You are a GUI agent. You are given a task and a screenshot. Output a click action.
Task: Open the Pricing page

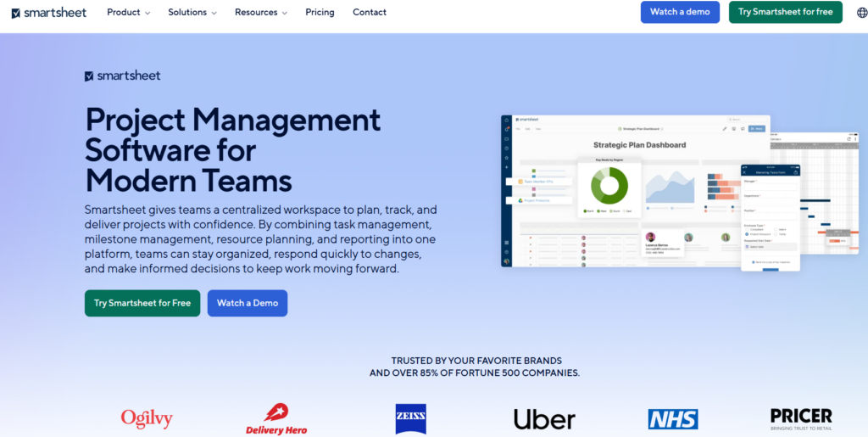point(320,12)
